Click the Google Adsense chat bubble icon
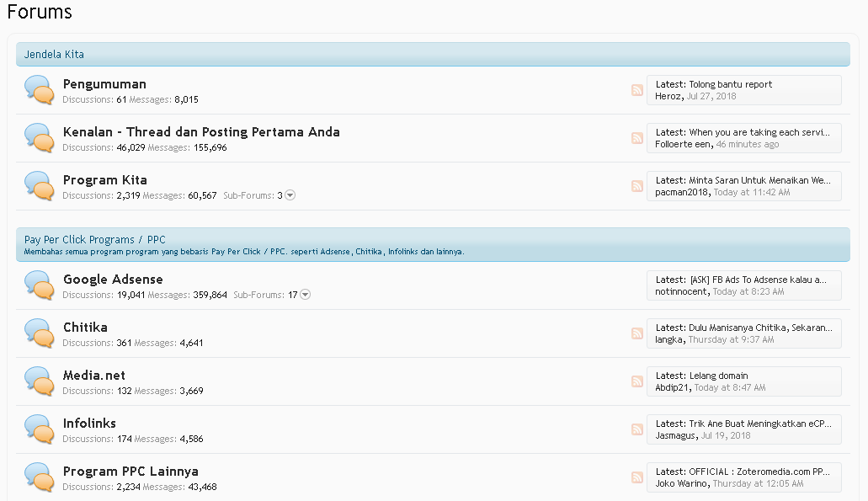The image size is (868, 501). pyautogui.click(x=40, y=285)
